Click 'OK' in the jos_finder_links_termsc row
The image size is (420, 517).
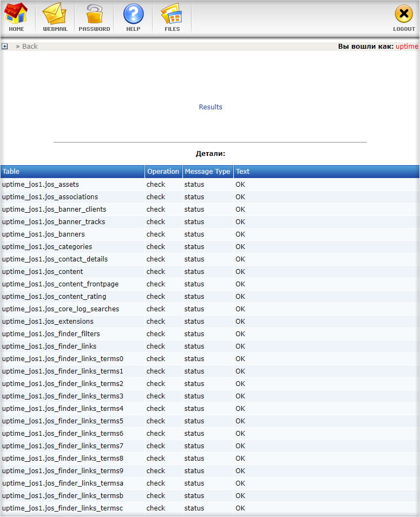tap(240, 508)
